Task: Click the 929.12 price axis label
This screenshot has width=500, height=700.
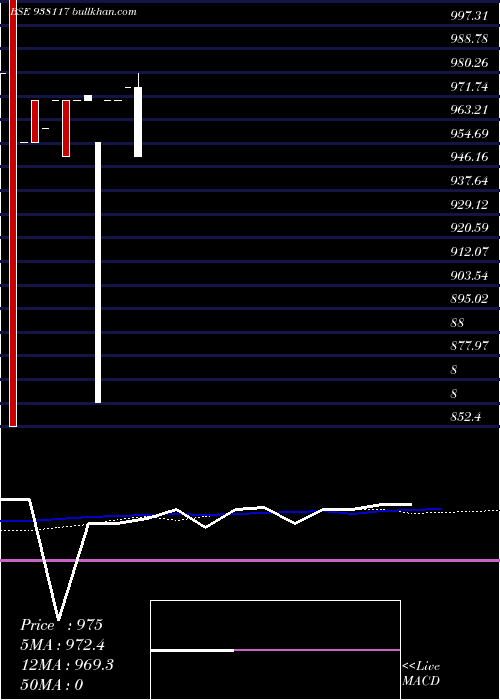Action: [469, 204]
